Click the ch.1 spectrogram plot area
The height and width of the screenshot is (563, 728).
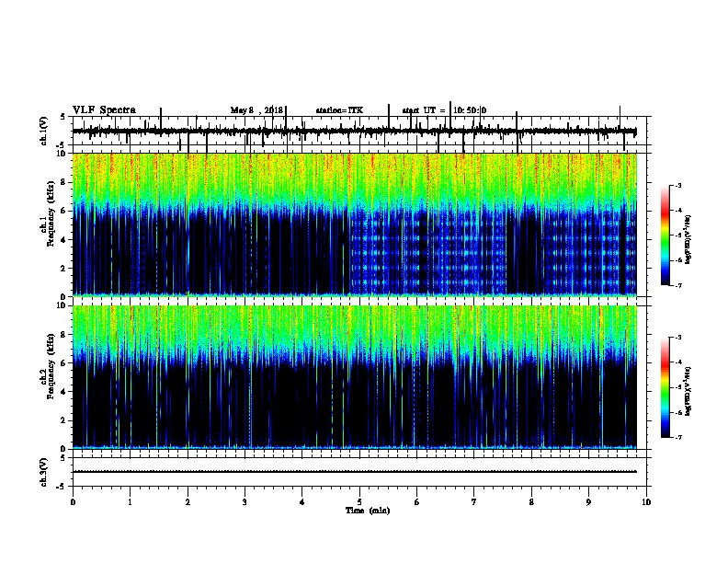coord(354,224)
